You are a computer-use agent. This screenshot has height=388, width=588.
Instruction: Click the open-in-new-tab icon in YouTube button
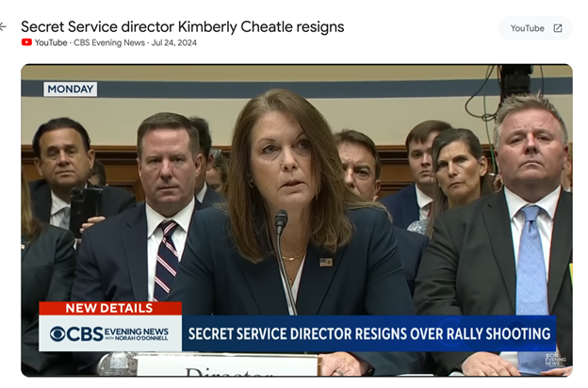pyautogui.click(x=558, y=28)
